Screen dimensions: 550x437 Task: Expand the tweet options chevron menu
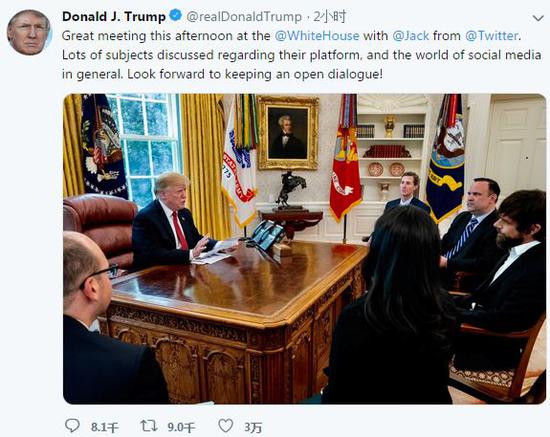[538, 18]
